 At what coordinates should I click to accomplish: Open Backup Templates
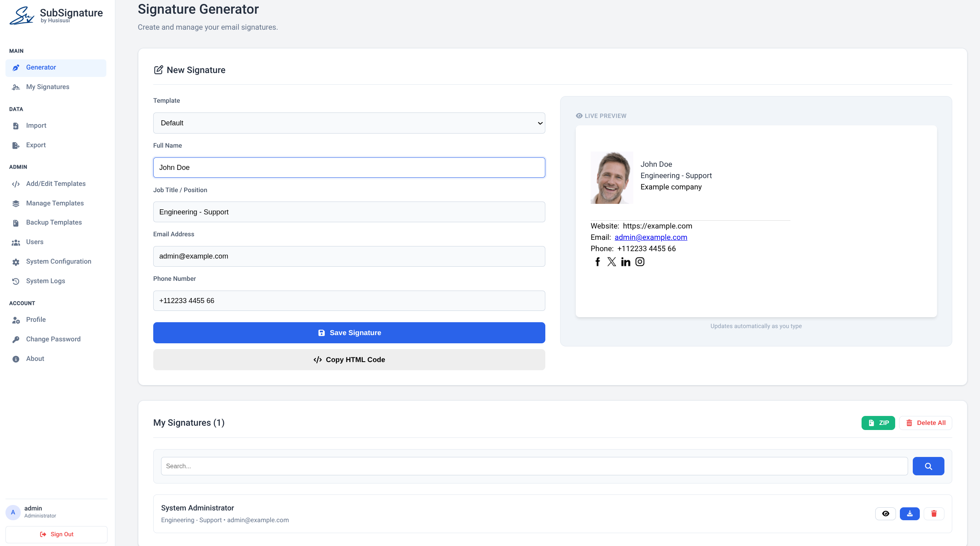pos(54,222)
